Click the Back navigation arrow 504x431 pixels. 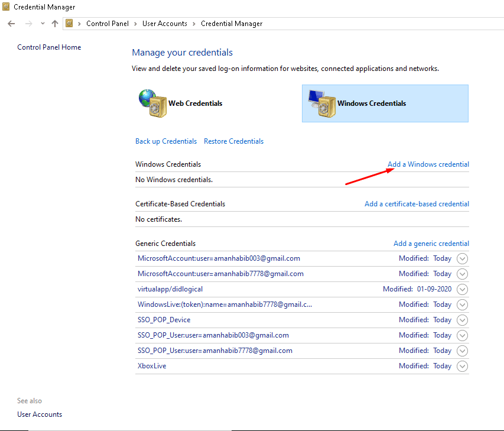pos(11,24)
